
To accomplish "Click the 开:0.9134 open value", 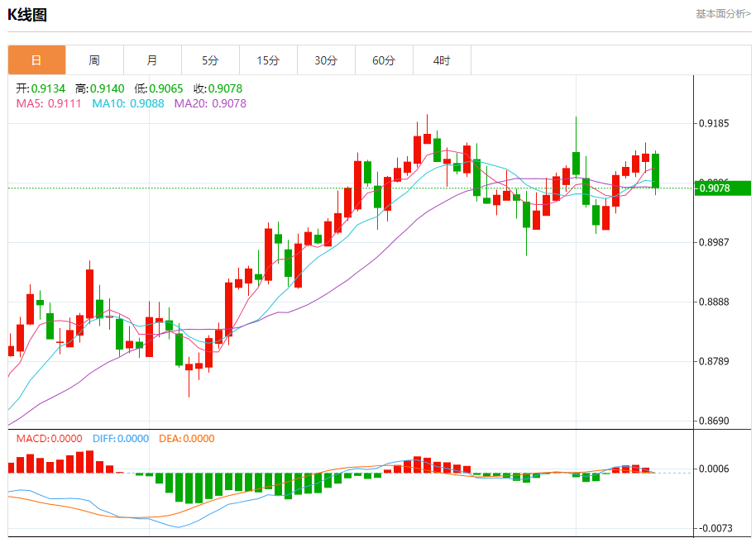I will click(x=41, y=88).
